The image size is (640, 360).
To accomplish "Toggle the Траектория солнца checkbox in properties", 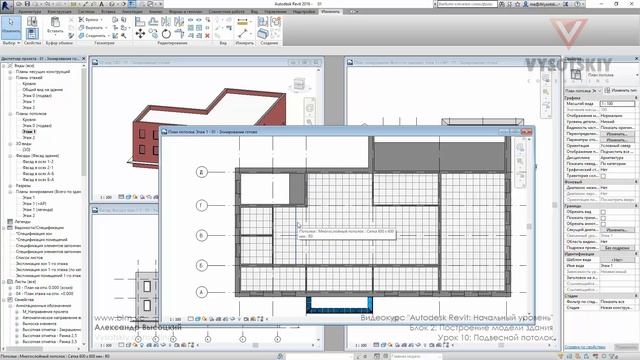I will [x=603, y=176].
